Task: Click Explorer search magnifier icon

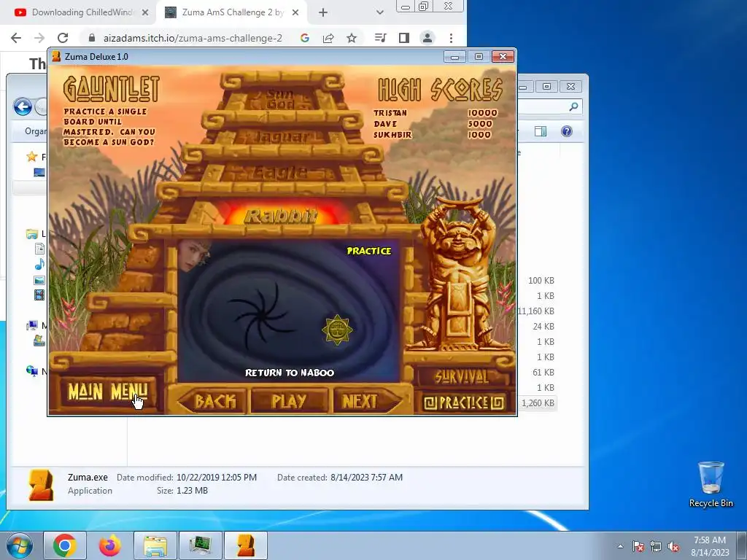Action: point(573,106)
